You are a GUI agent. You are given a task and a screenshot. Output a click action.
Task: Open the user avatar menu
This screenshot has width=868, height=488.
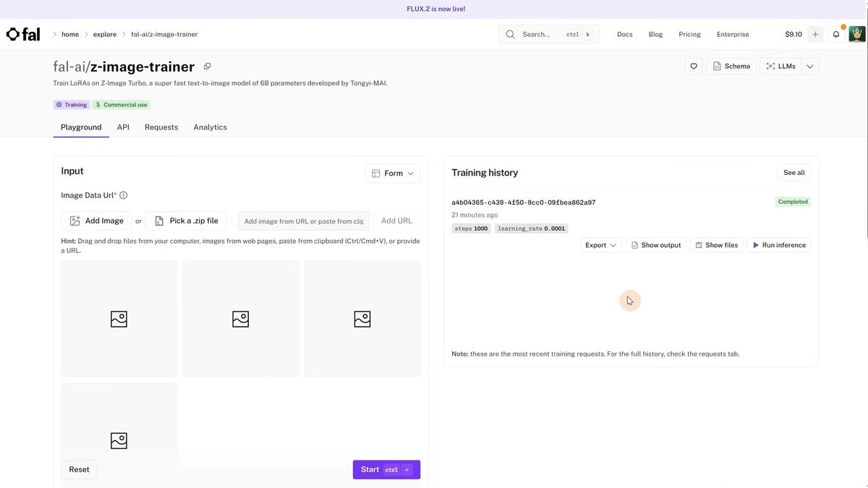[x=857, y=34]
